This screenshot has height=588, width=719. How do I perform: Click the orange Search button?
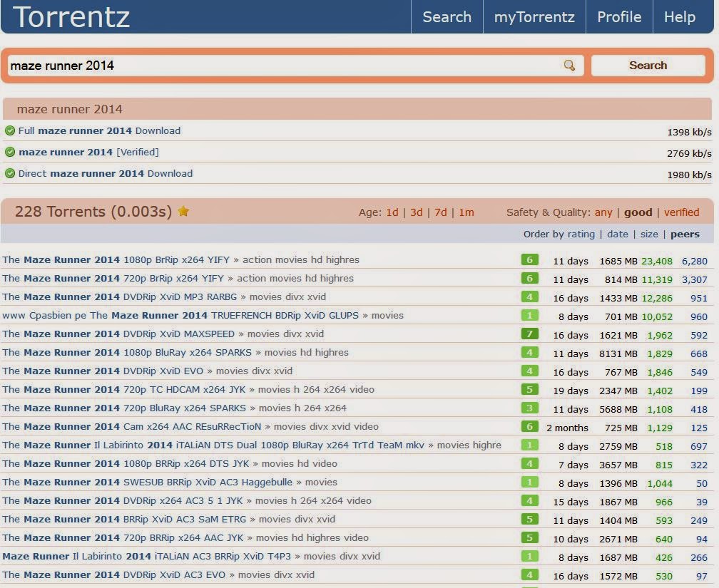648,66
